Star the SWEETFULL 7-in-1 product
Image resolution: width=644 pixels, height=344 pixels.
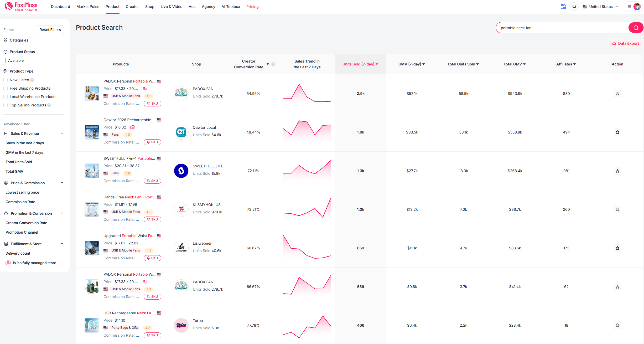pyautogui.click(x=617, y=171)
